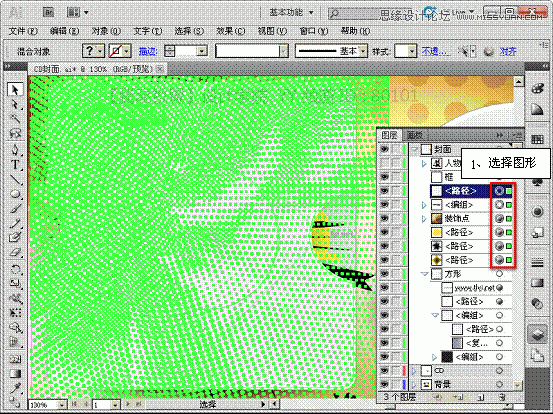Choose the Ellipse shape tool
The width and height of the screenshot is (553, 414).
(15, 194)
